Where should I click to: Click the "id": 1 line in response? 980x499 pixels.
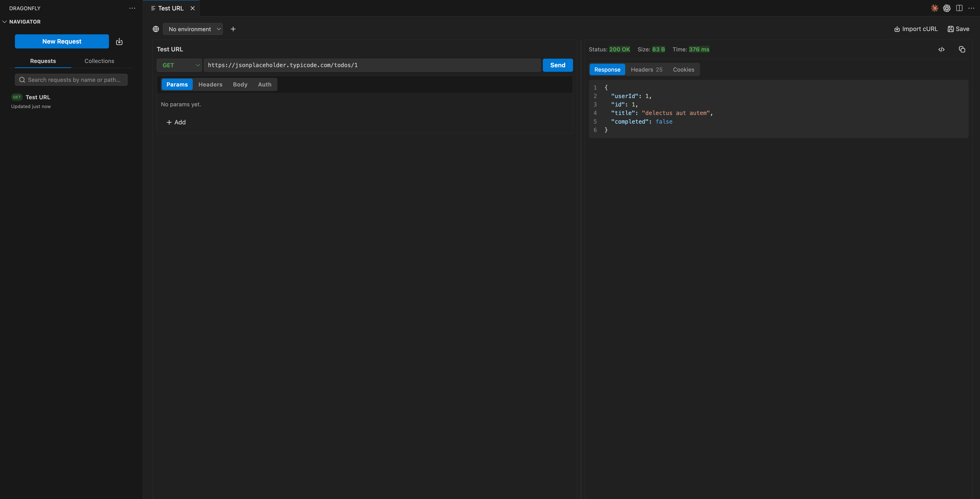tap(624, 105)
